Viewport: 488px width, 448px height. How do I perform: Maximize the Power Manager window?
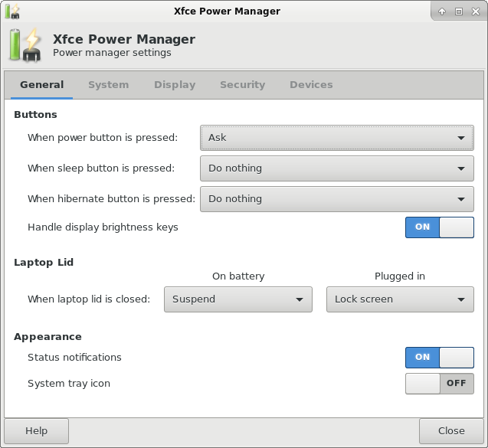pos(458,11)
